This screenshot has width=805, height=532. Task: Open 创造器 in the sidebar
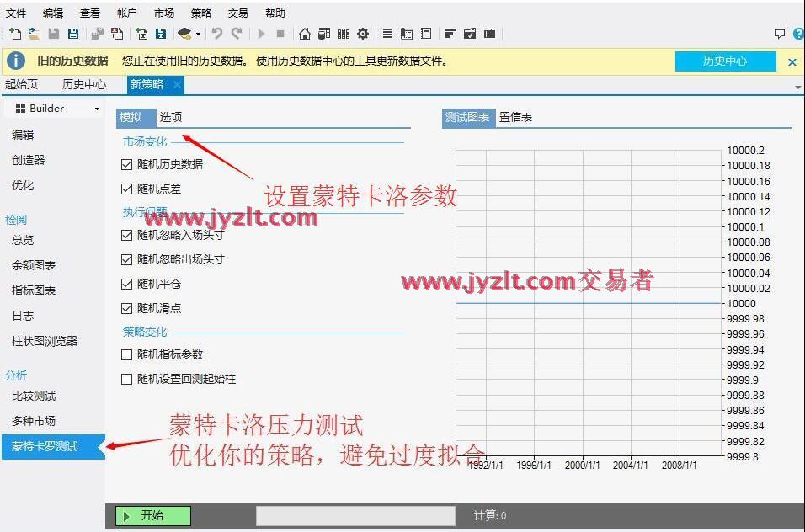tap(29, 160)
